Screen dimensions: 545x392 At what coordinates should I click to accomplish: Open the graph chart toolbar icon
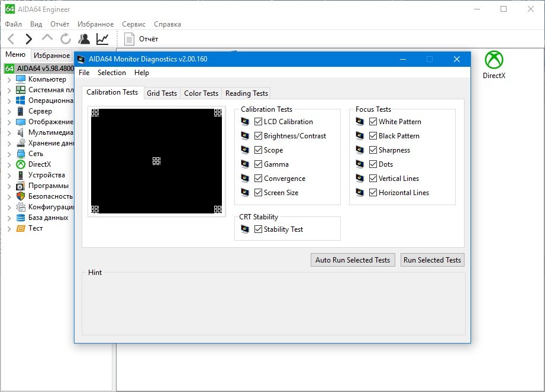click(x=102, y=39)
